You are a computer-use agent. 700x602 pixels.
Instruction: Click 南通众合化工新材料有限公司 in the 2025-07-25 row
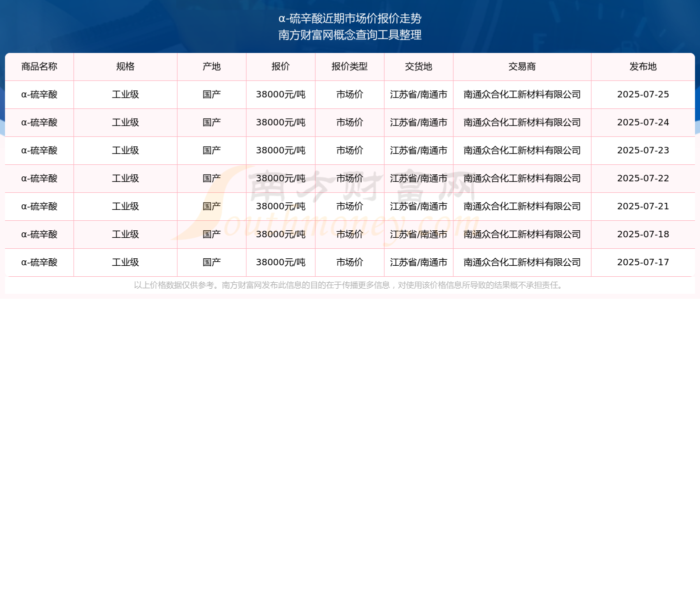(x=522, y=94)
